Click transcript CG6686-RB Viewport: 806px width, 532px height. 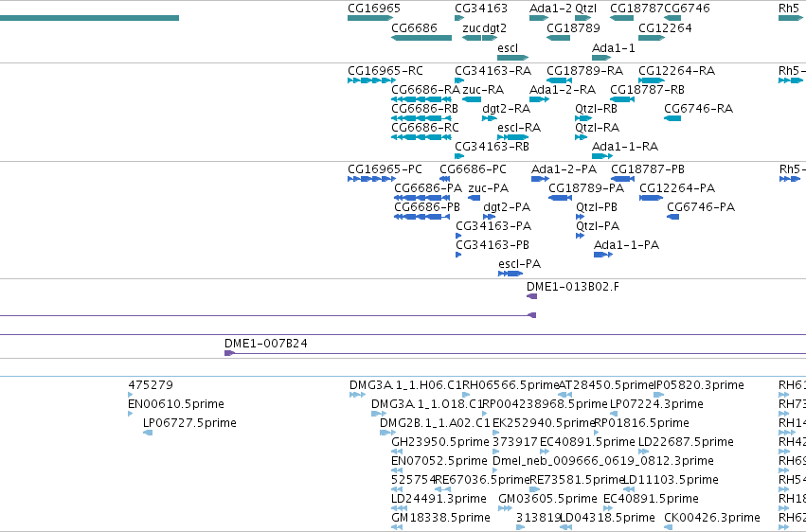coord(421,118)
